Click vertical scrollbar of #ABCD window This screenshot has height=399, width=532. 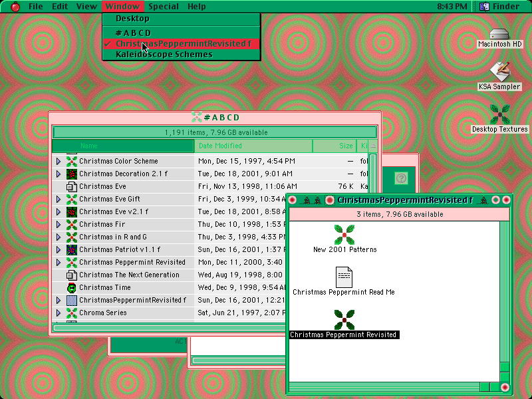pyautogui.click(x=373, y=174)
